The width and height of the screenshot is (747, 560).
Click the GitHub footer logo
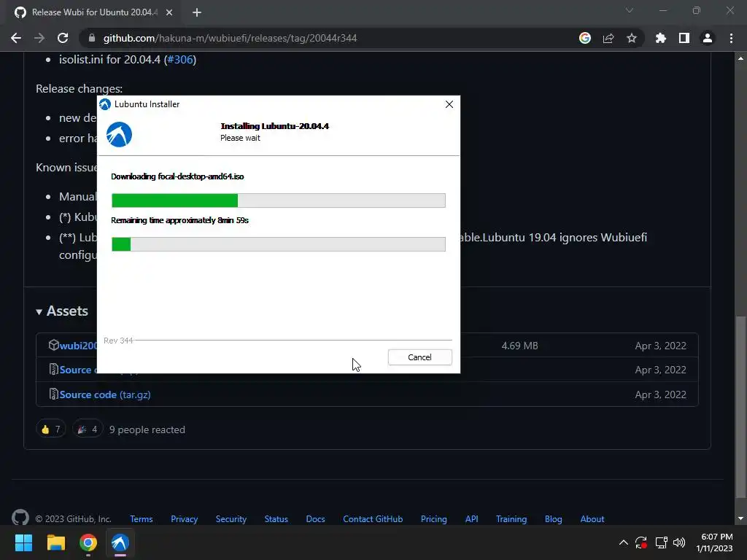(x=20, y=518)
